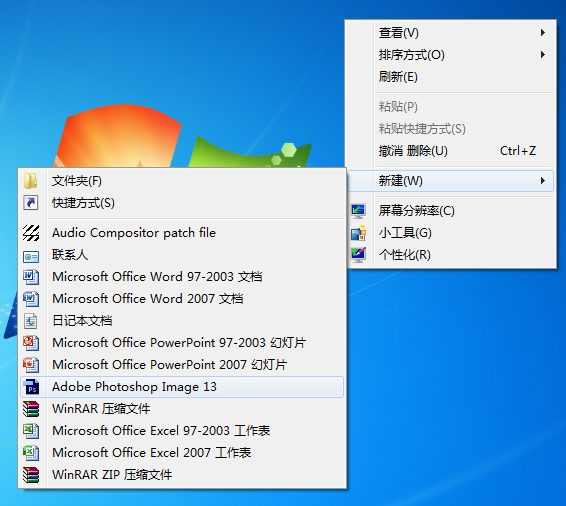Create a new 日记本文档
This screenshot has width=566, height=506.
pyautogui.click(x=182, y=321)
